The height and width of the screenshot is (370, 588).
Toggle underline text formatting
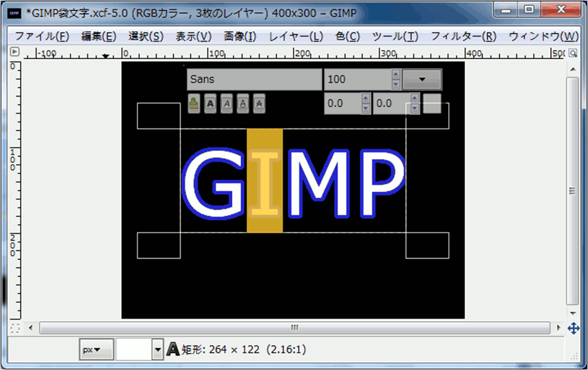(x=243, y=103)
